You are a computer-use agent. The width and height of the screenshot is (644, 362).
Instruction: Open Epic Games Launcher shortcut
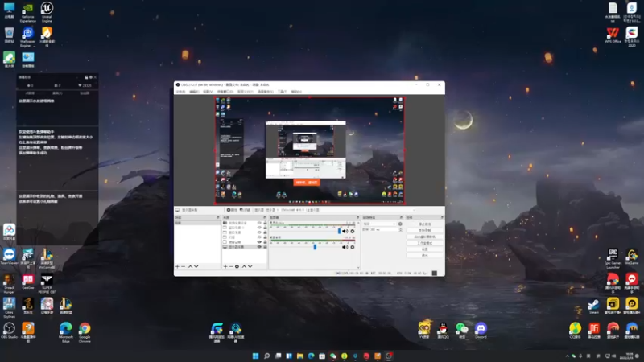coord(613,258)
